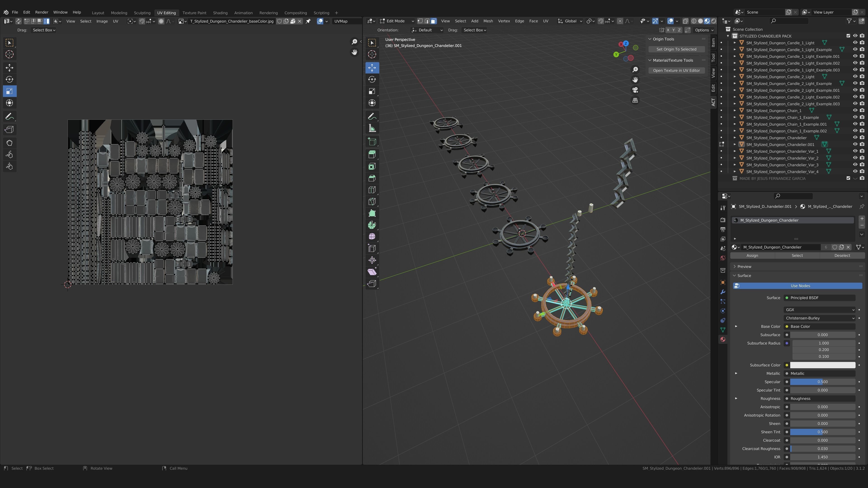The height and width of the screenshot is (488, 868).
Task: Open the Render menu
Action: tap(41, 12)
